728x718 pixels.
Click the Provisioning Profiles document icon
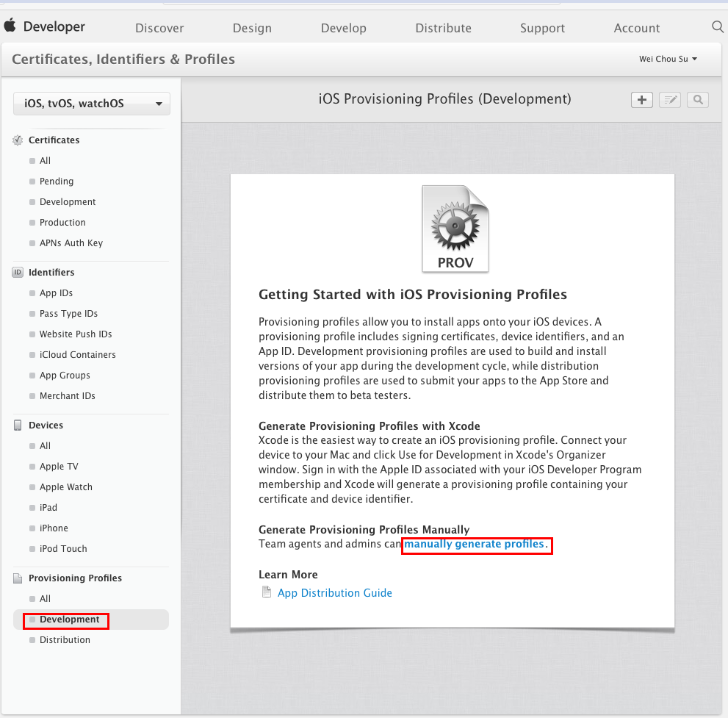tap(18, 578)
